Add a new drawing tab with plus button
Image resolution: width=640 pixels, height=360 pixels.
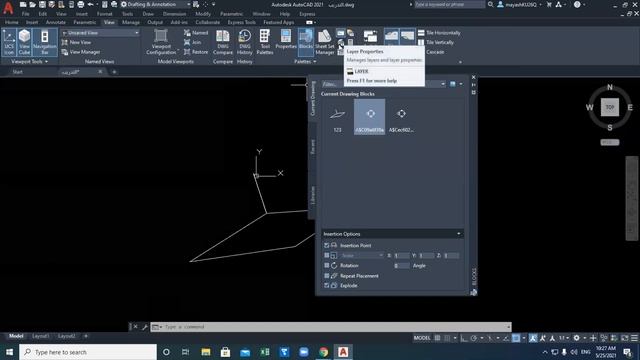click(x=114, y=72)
